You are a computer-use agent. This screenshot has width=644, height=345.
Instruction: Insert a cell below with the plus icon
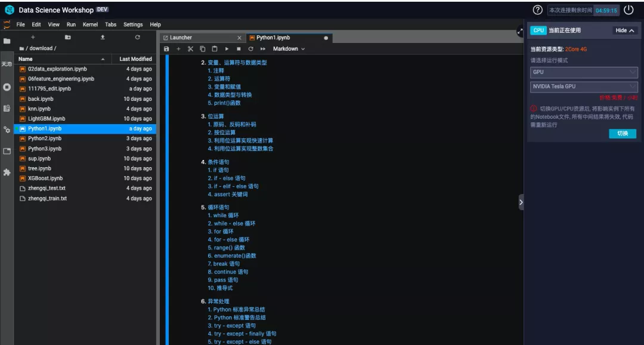pyautogui.click(x=178, y=48)
